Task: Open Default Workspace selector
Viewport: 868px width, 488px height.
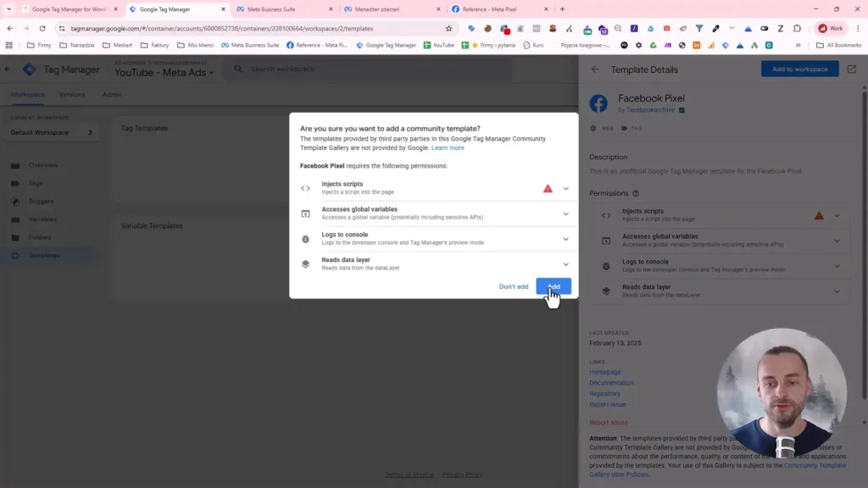Action: pyautogui.click(x=52, y=133)
